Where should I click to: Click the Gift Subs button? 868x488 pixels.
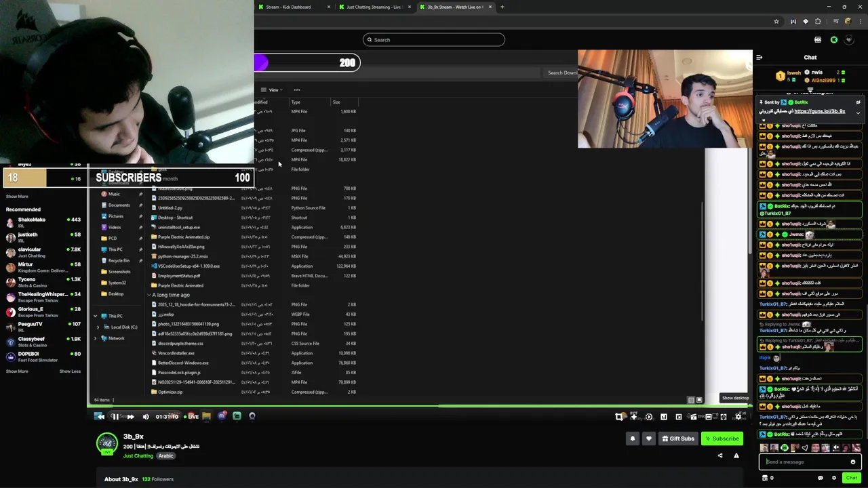pyautogui.click(x=678, y=439)
